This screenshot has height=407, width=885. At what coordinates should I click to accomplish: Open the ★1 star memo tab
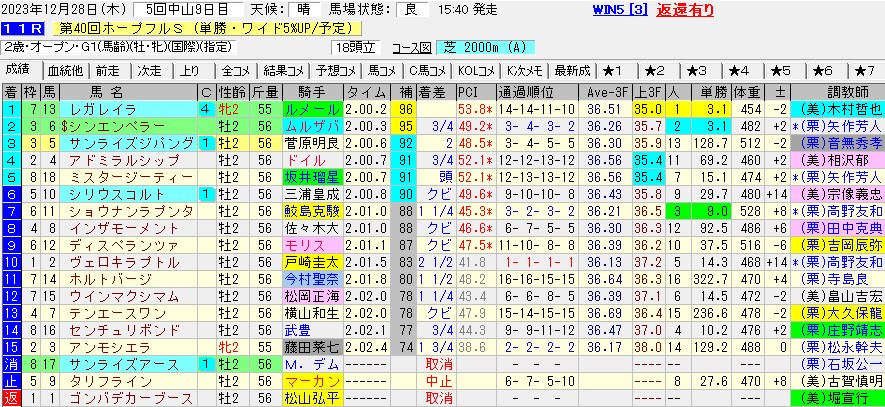(x=612, y=71)
